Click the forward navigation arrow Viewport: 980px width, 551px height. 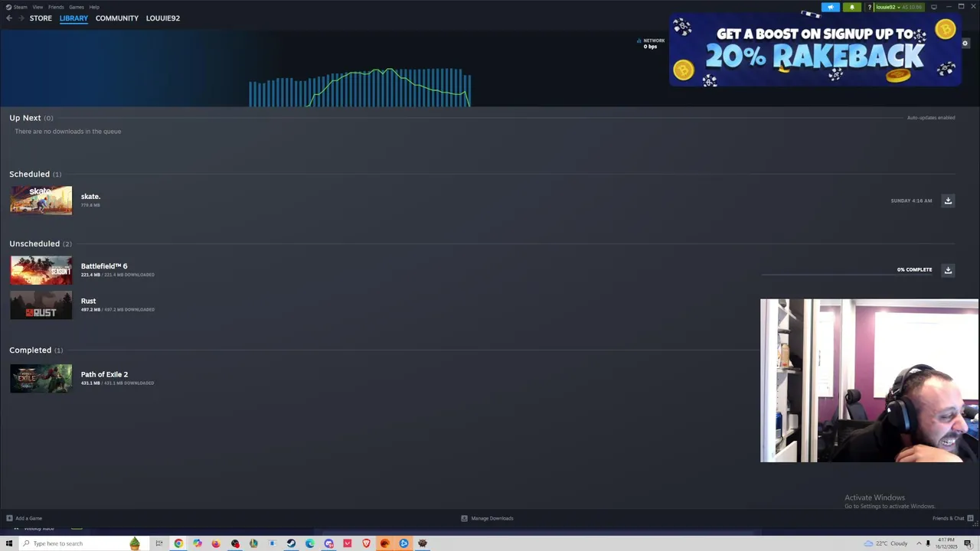[21, 18]
